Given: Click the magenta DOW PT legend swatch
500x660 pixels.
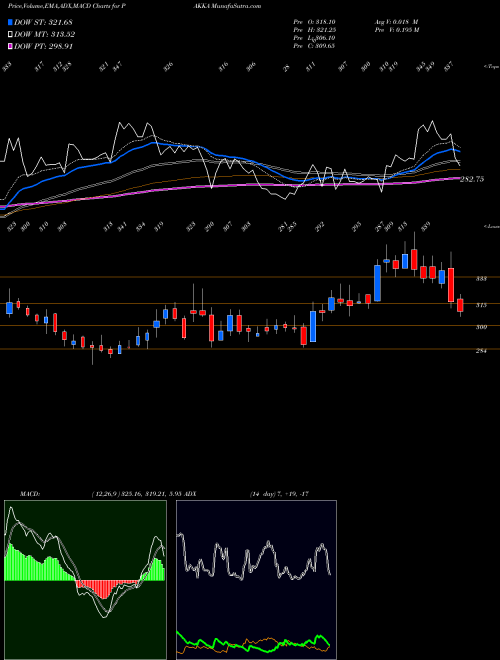Looking at the screenshot, I should [10, 46].
